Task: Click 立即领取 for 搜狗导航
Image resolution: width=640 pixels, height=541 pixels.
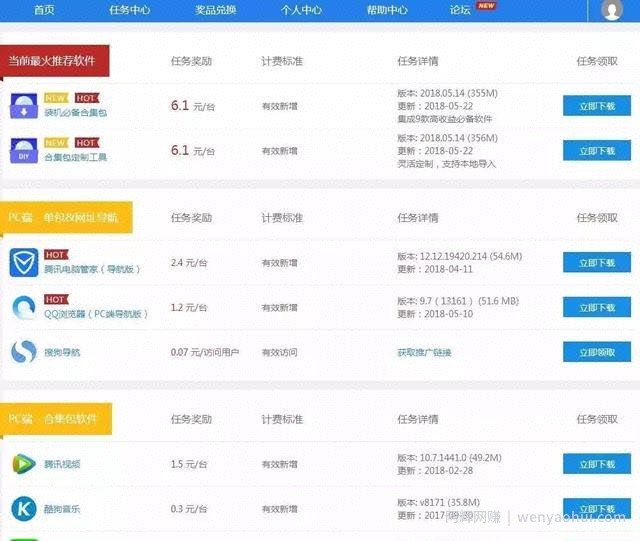Action: click(x=597, y=352)
